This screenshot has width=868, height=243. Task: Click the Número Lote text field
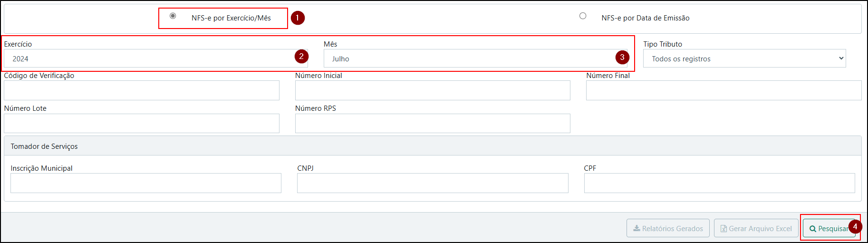(x=142, y=123)
